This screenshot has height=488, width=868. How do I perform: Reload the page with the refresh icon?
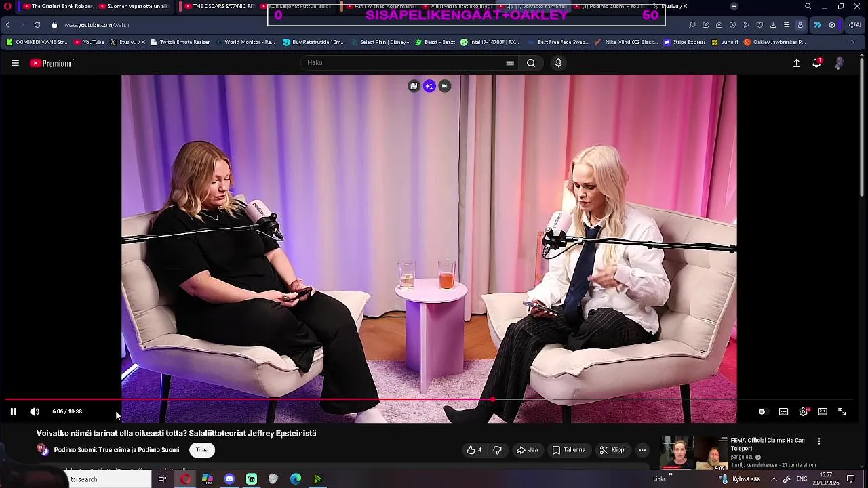(x=37, y=25)
